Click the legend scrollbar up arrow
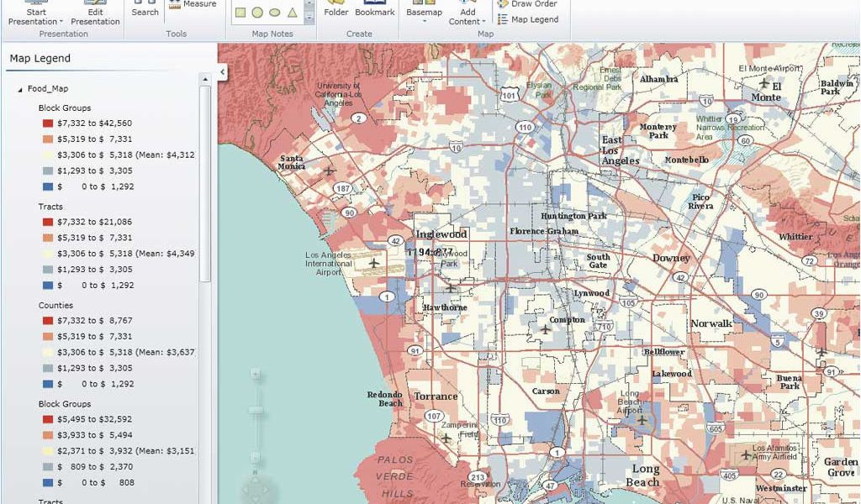 pos(205,80)
